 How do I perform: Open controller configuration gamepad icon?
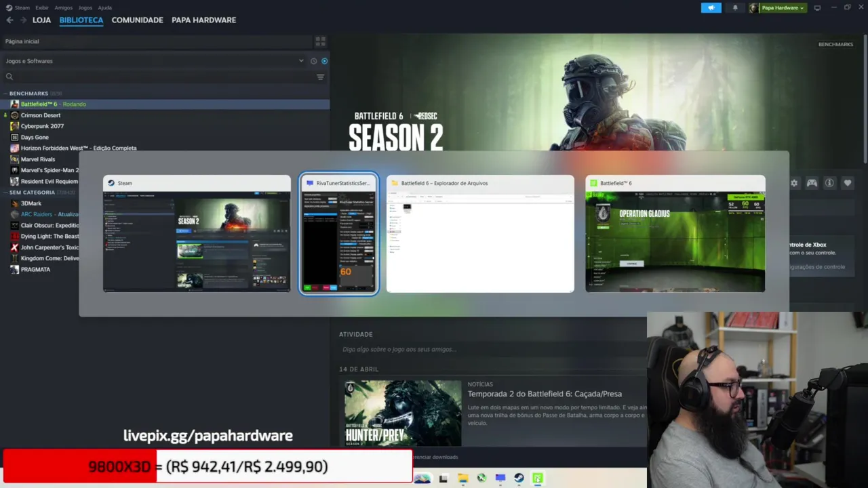pos(812,183)
